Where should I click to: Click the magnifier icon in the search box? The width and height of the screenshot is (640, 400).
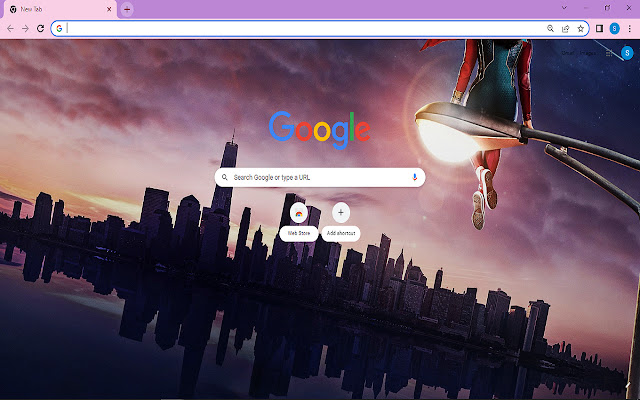tap(224, 178)
